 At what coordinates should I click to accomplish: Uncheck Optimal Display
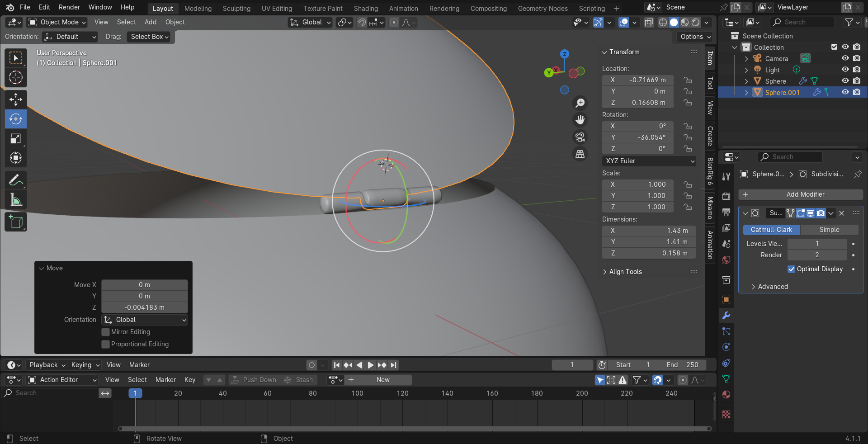pos(791,269)
